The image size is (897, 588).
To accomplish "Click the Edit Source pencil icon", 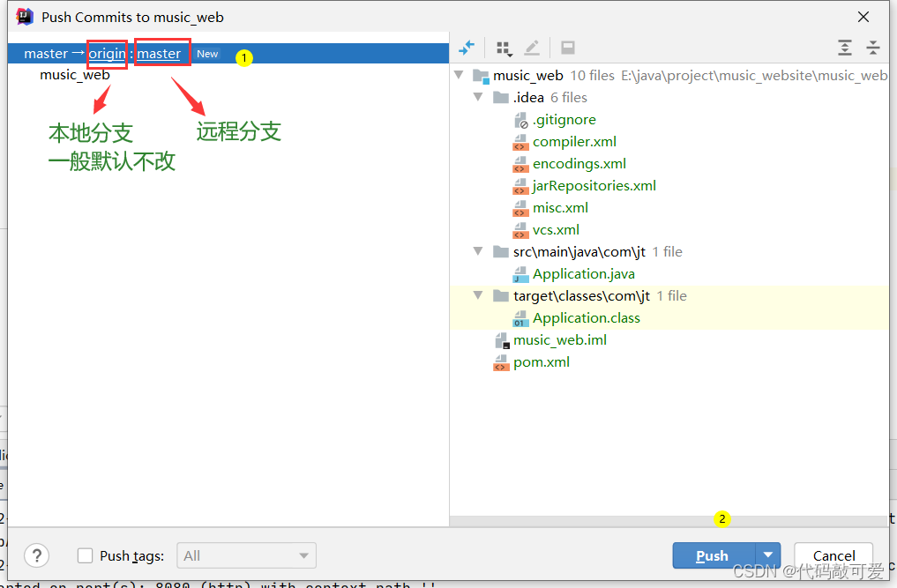I will [532, 48].
